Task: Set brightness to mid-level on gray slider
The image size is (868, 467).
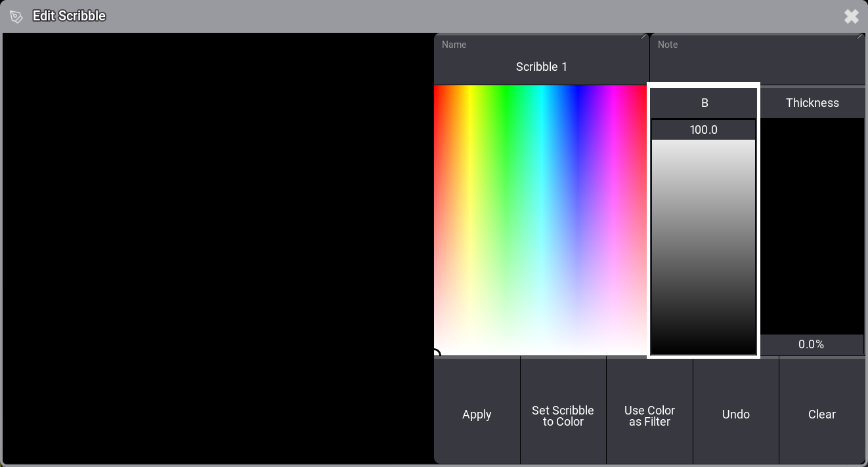Action: (703, 247)
